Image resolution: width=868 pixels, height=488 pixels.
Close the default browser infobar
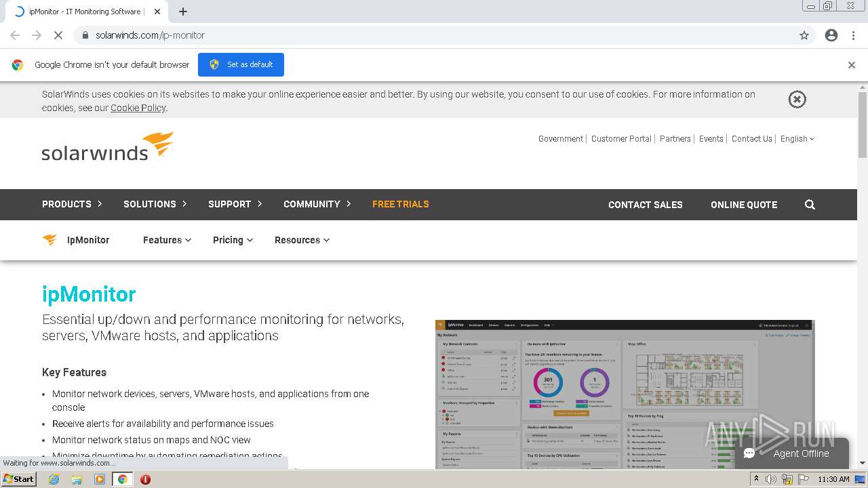click(x=852, y=65)
